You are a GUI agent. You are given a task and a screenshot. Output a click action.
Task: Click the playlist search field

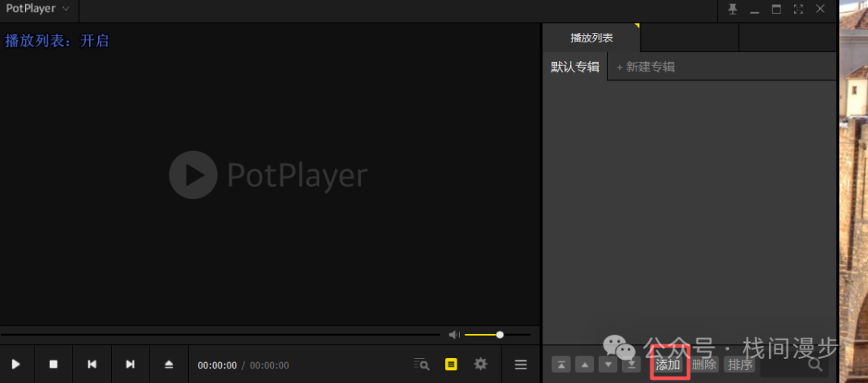click(794, 365)
